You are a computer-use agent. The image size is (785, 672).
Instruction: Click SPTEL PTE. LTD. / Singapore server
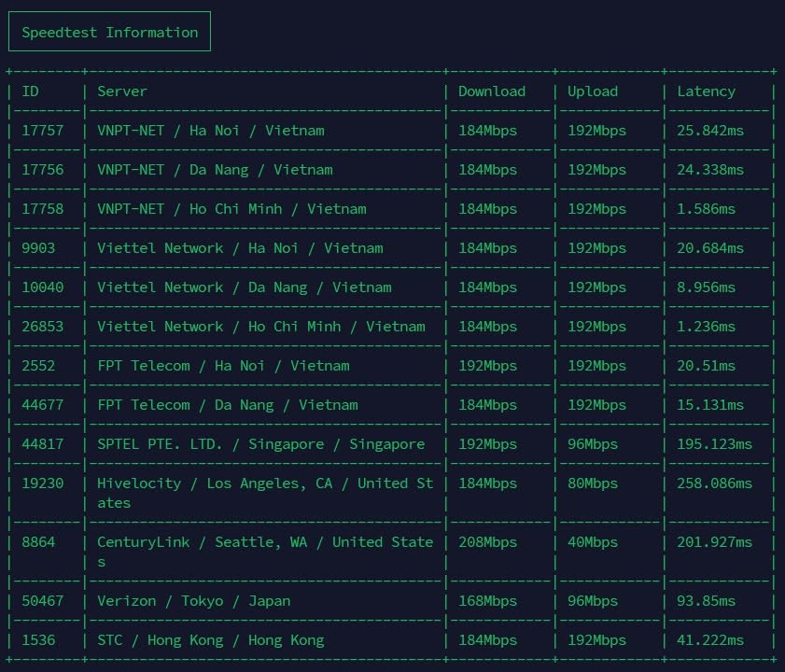point(261,444)
